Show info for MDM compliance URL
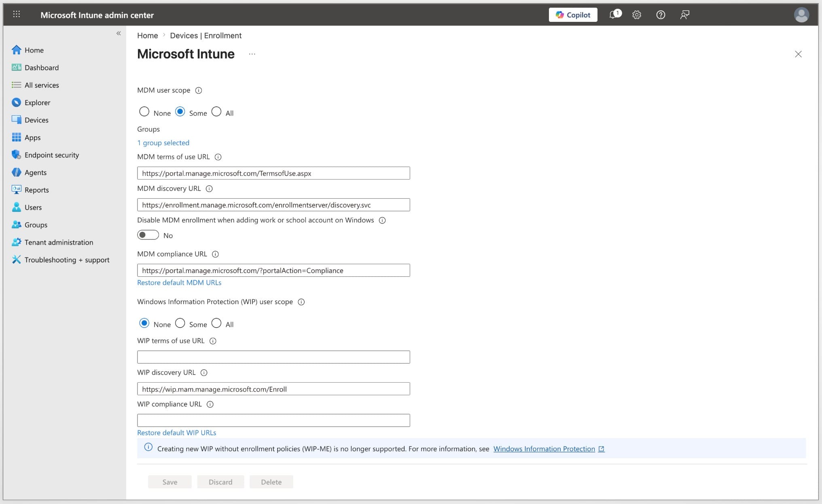 [x=216, y=254]
